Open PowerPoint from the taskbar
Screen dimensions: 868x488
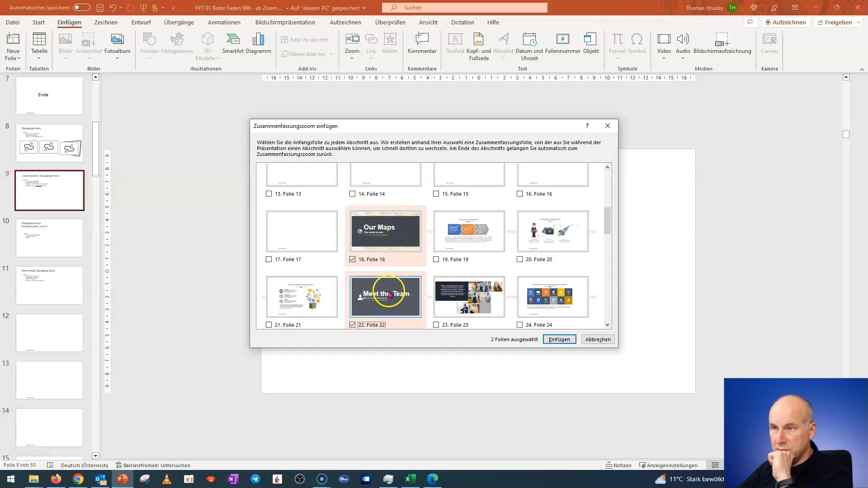point(123,479)
